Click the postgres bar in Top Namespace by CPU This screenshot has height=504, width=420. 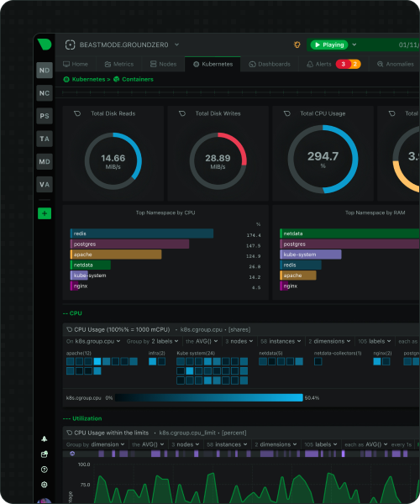129,244
